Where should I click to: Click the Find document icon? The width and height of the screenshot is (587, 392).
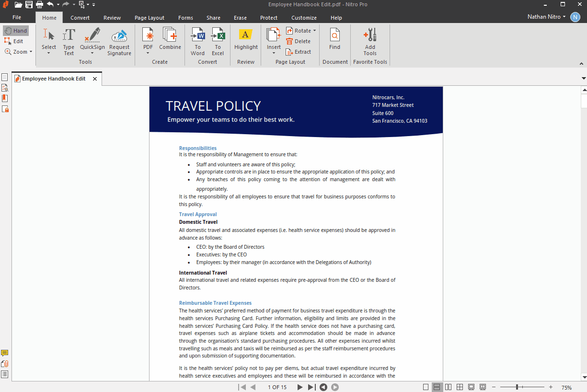pyautogui.click(x=334, y=38)
